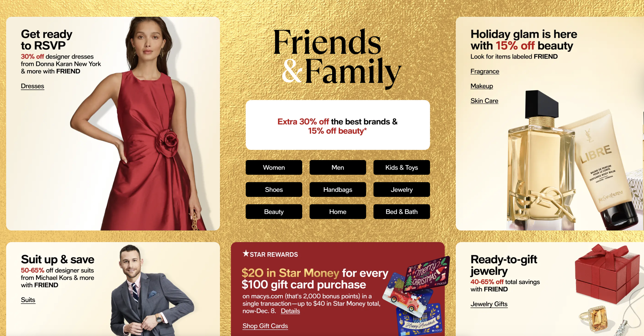The height and width of the screenshot is (336, 644).
Task: Browse the Handbags category
Action: 338,189
